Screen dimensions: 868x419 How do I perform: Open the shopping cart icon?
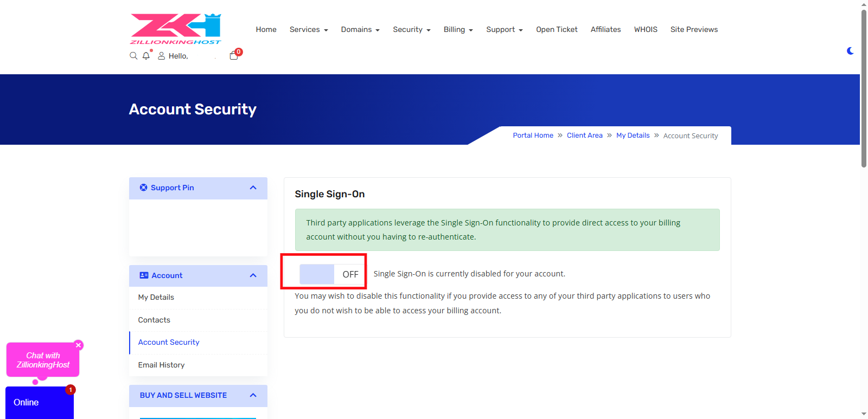coord(234,55)
